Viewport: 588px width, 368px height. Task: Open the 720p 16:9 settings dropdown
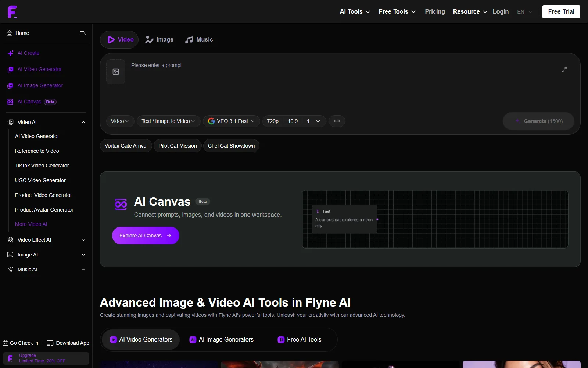pyautogui.click(x=294, y=121)
